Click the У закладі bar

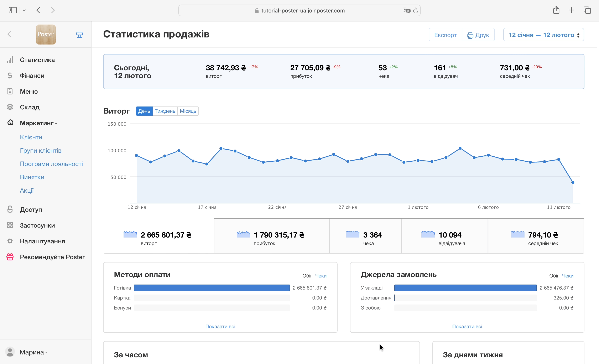coord(465,288)
